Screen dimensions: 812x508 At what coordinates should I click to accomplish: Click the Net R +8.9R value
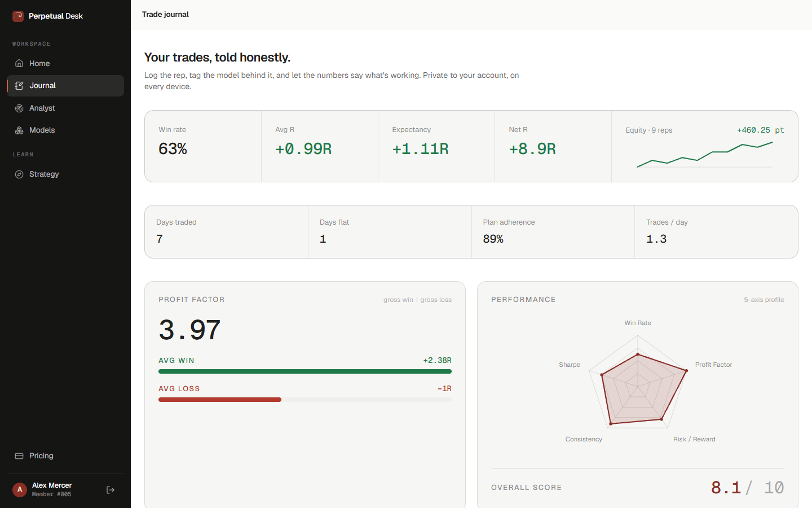[x=532, y=149]
